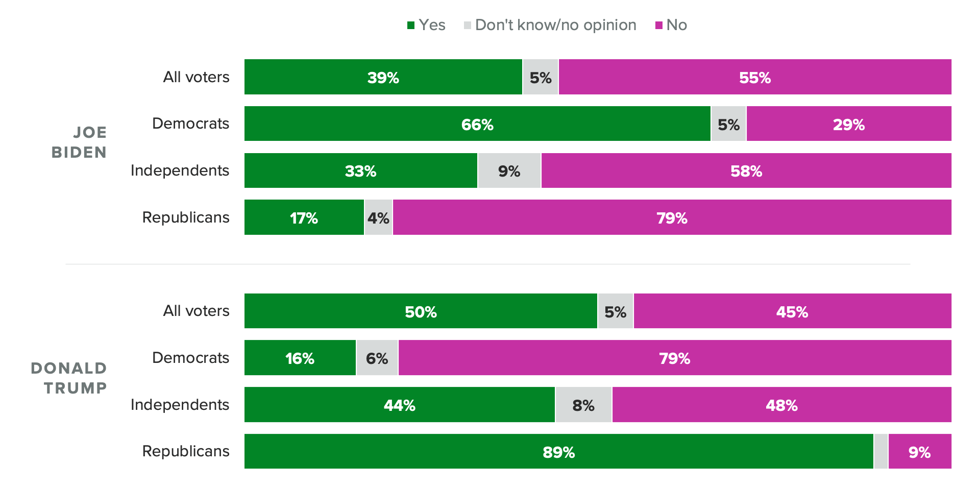
Task: Select Trump's Independents 48% No segment
Action: coord(781,405)
